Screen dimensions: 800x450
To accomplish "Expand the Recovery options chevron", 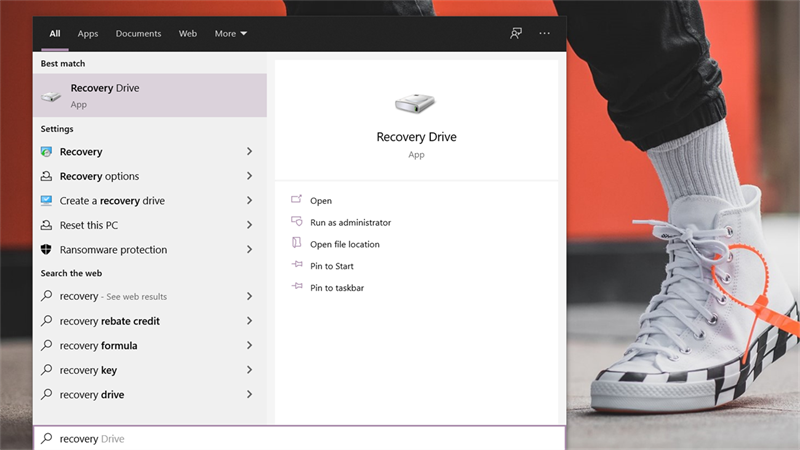I will (249, 176).
